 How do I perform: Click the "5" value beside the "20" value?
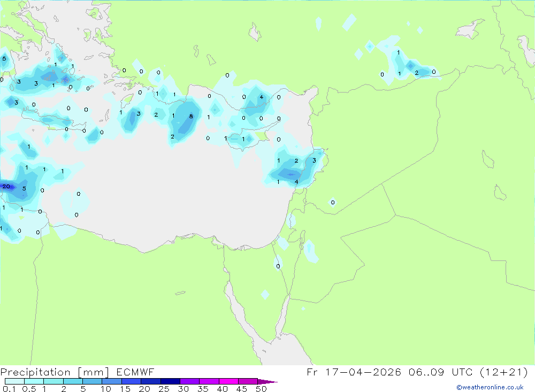coord(24,188)
